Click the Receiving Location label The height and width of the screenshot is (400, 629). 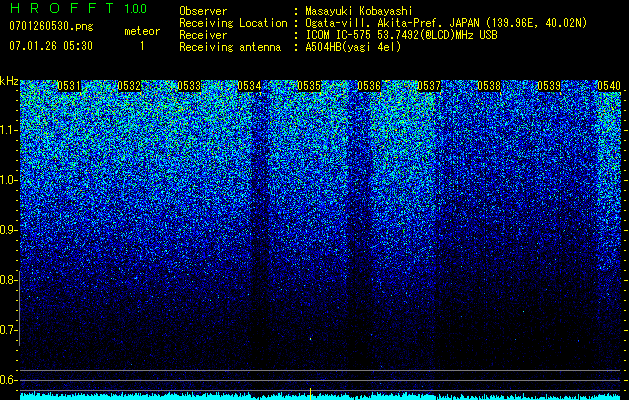tap(233, 23)
